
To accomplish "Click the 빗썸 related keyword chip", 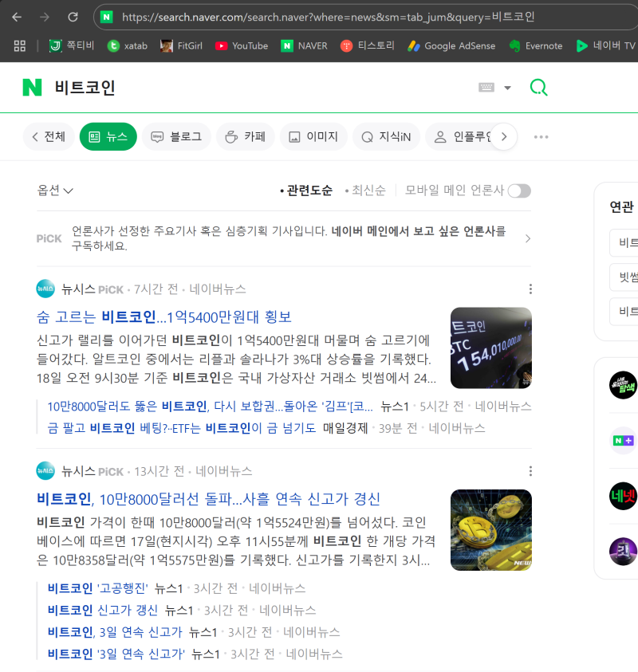I will pos(625,277).
